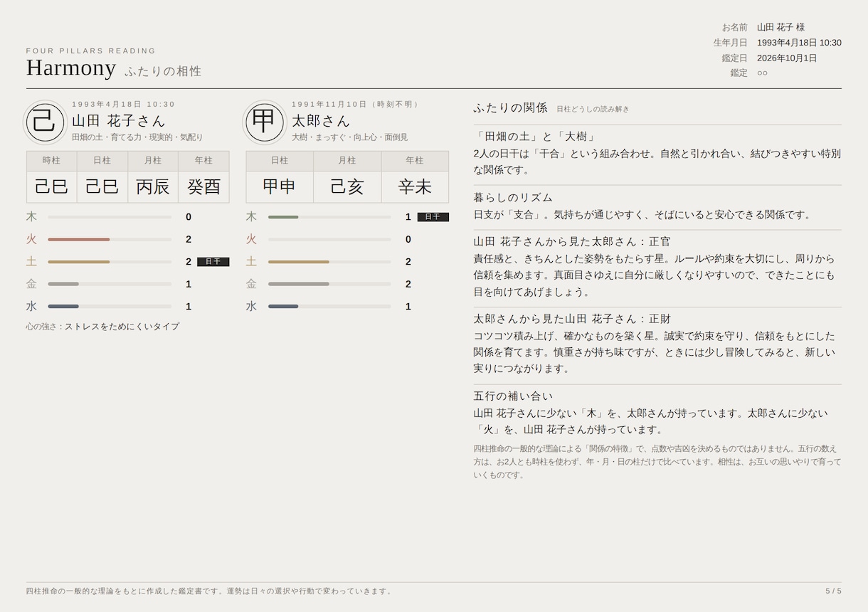868x612 pixels.
Task: Click the 日干 badge beside Taro's 木 row
Action: click(433, 217)
